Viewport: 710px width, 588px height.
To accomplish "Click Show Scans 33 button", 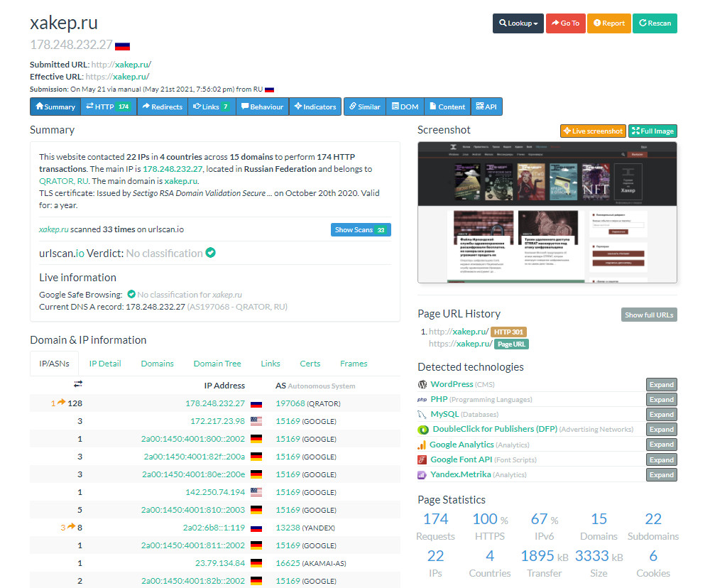I will 361,229.
